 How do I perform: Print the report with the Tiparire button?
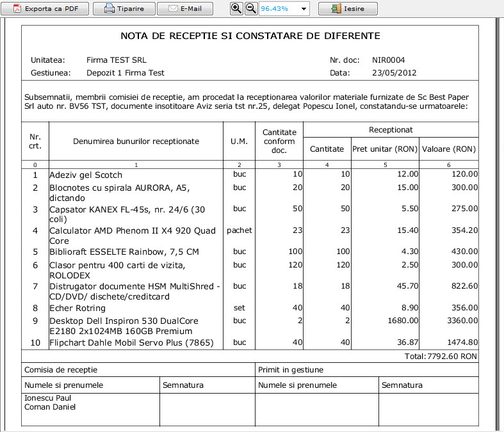coord(124,9)
